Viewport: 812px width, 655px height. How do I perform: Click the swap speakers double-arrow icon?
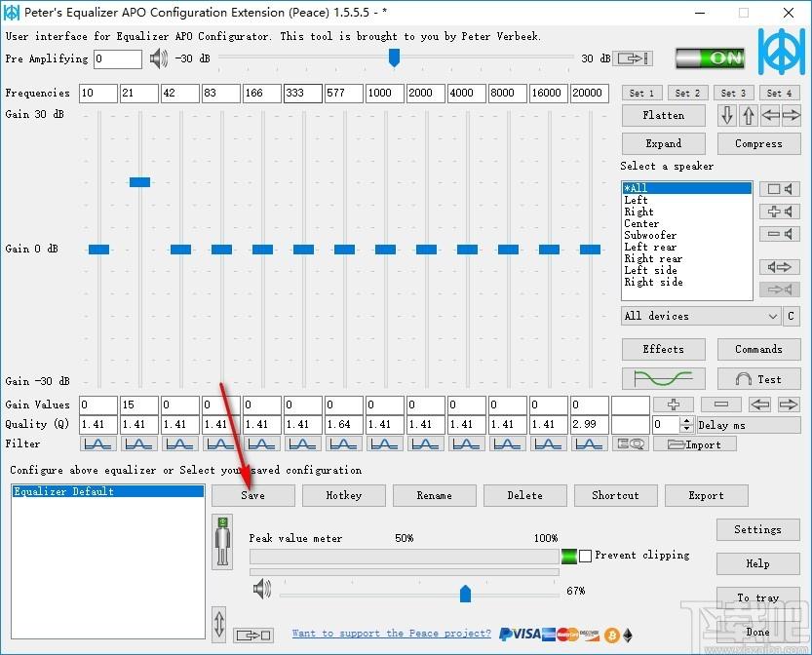(780, 267)
